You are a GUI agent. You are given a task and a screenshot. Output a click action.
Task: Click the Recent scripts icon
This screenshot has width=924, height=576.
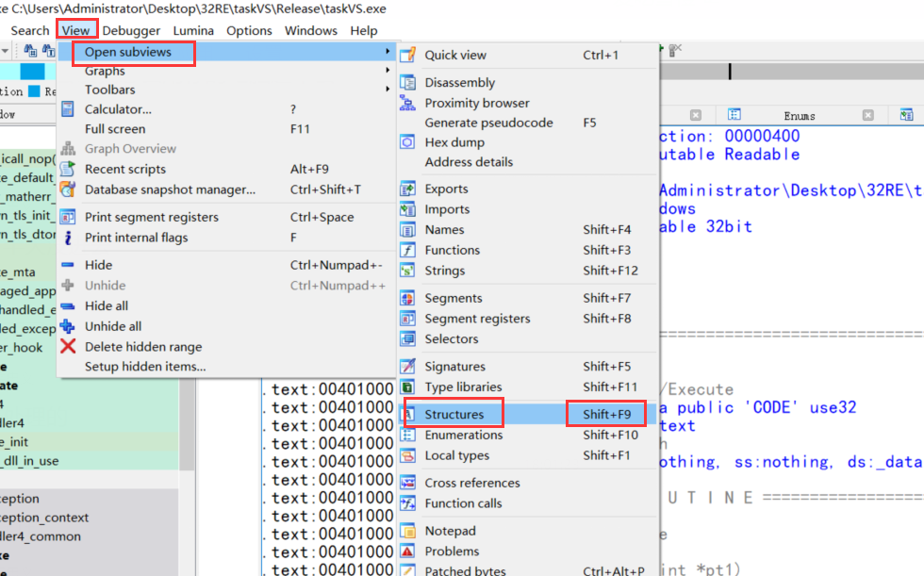click(68, 169)
